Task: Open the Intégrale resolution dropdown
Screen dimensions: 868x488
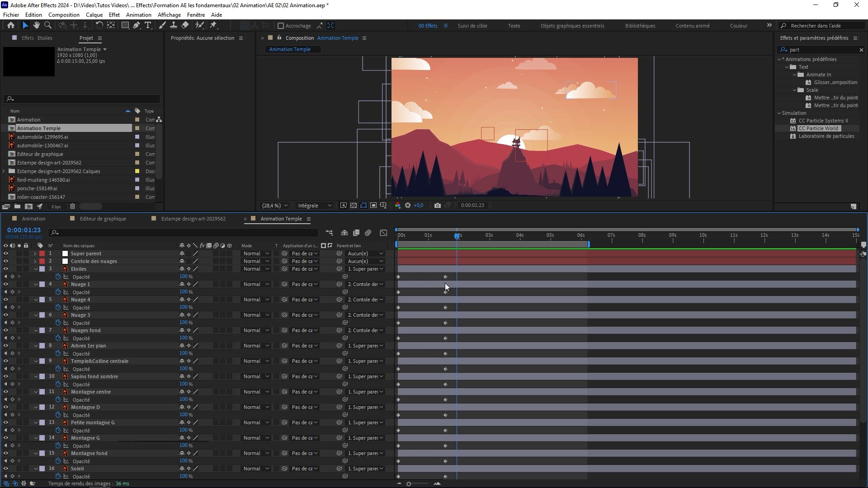Action: [x=315, y=206]
